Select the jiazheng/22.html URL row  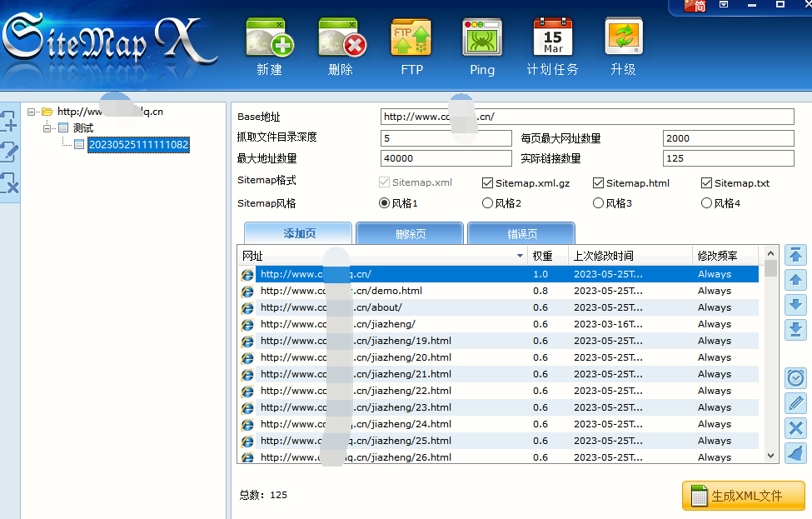point(499,391)
